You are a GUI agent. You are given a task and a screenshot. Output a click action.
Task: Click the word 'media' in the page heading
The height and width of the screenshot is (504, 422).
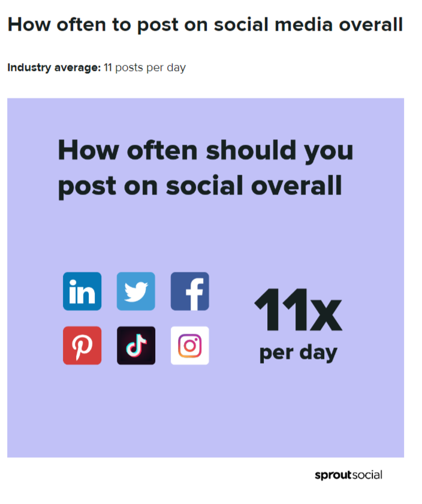tap(304, 25)
